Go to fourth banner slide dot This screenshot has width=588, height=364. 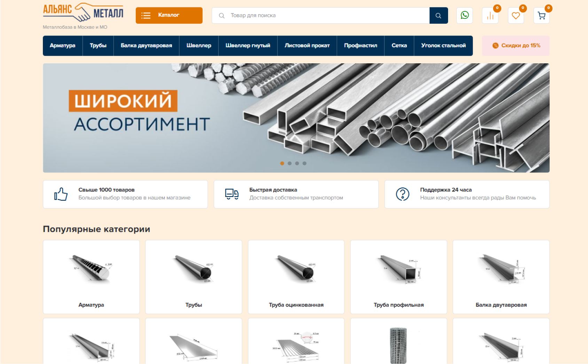tap(304, 163)
